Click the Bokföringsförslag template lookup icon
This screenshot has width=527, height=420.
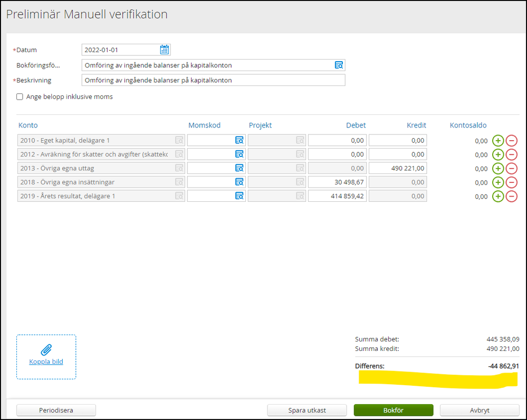pyautogui.click(x=339, y=65)
